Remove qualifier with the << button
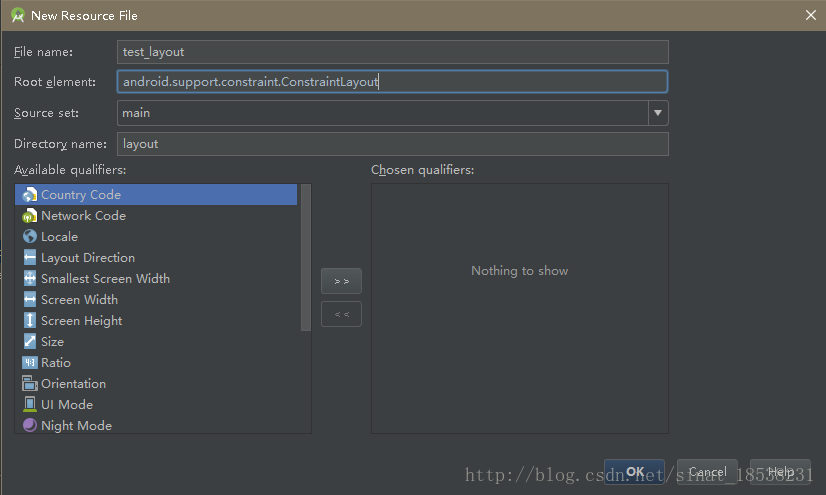826x495 pixels. [341, 314]
